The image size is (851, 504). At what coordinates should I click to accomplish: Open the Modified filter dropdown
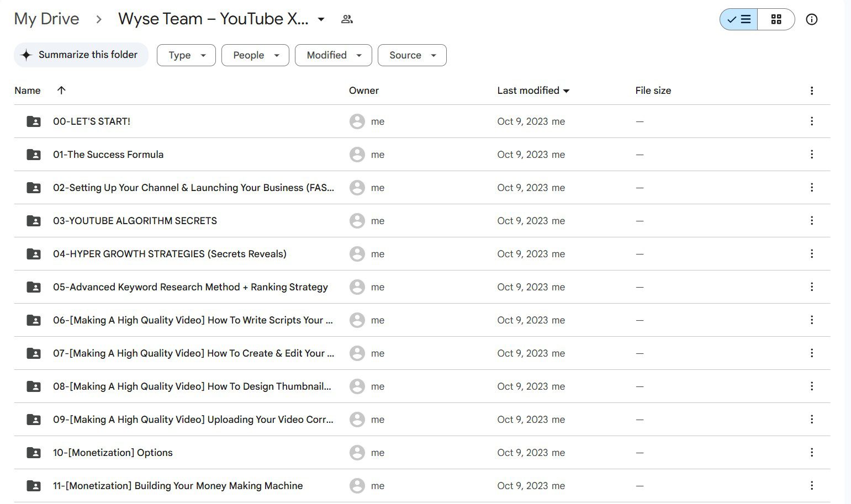(x=334, y=55)
